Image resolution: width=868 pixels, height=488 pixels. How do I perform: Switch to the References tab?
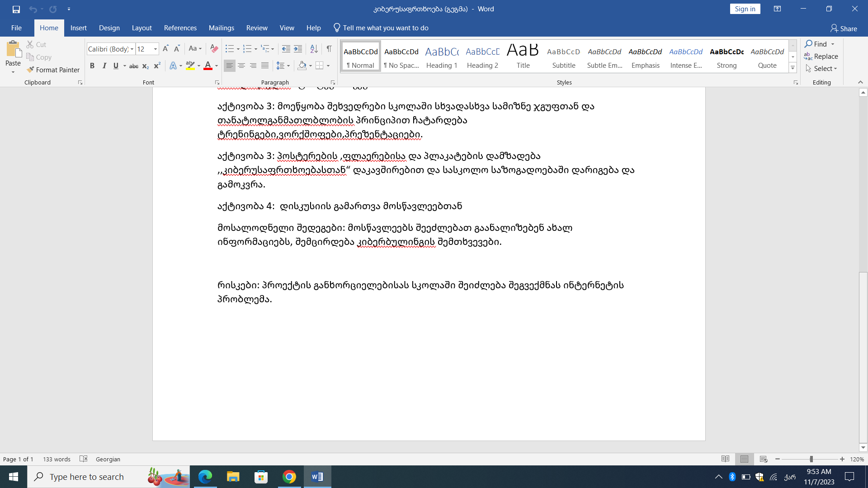pos(180,28)
